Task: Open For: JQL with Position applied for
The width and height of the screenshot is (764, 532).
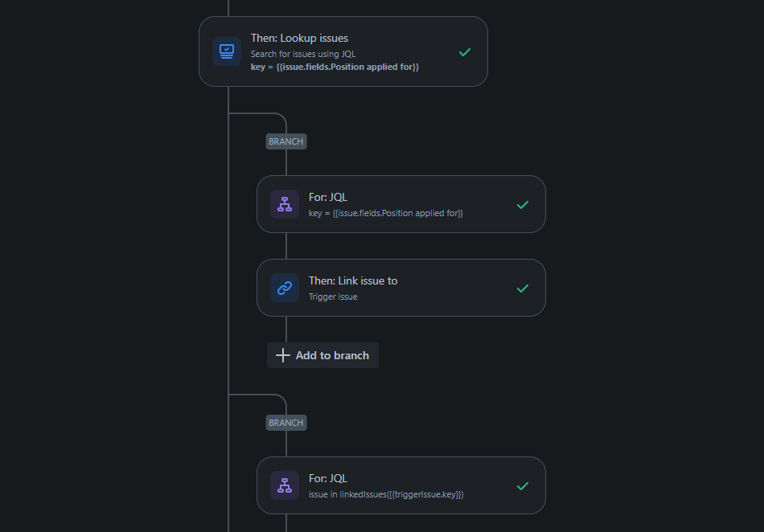Action: [401, 204]
